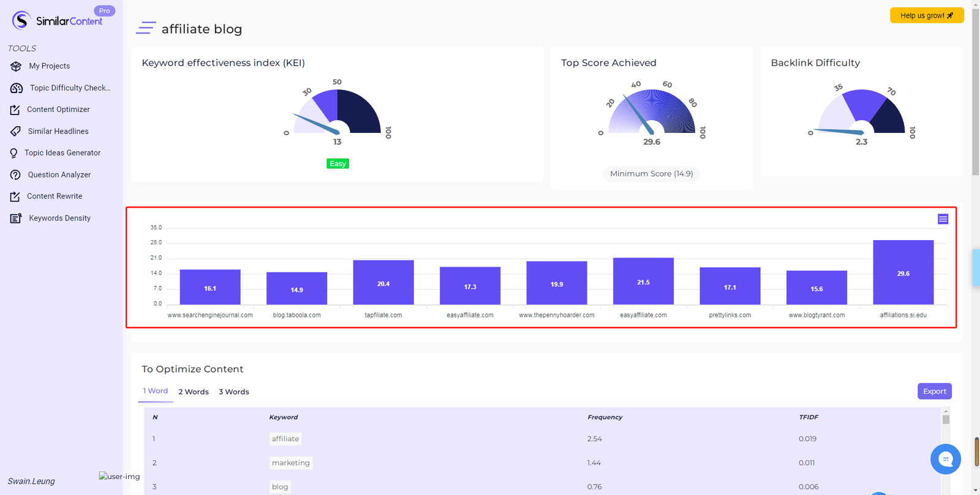The image size is (980, 495).
Task: Click the blog.taboola.com bar 14.9
Action: click(x=296, y=289)
